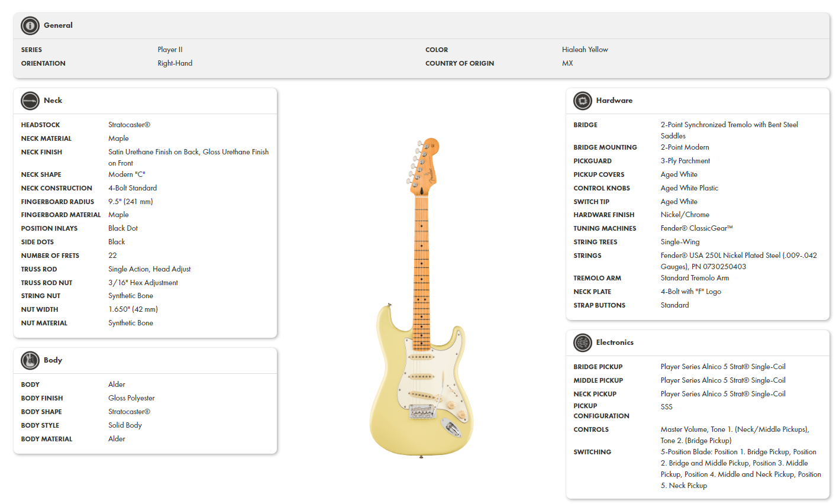Viewport: 836px width, 504px height.
Task: Click the CONTROLS label in Electronics
Action: [x=590, y=429]
